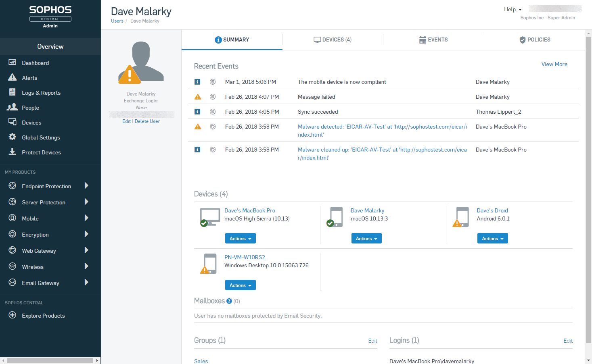Expand the Wireless submenu arrow
This screenshot has height=364, width=592.
click(86, 266)
